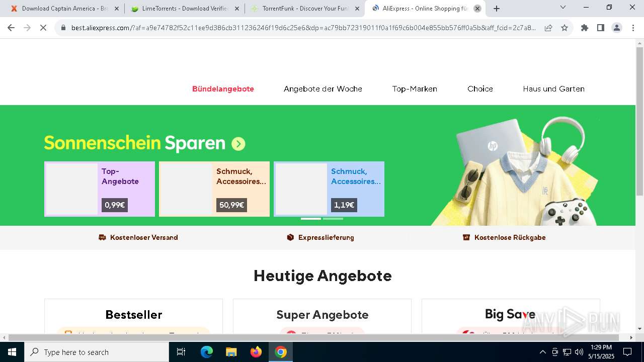Open the notification center icon

point(627,352)
